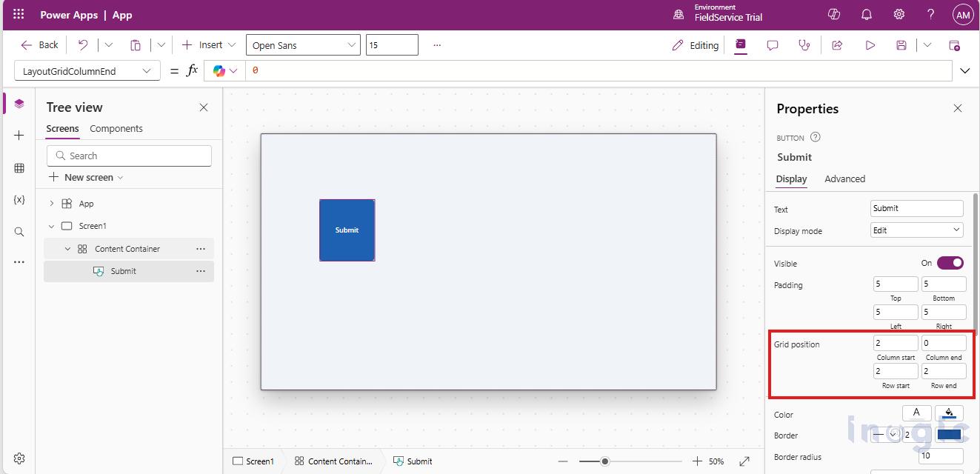The image size is (980, 474).
Task: Open the Variables panel
Action: pos(19,199)
